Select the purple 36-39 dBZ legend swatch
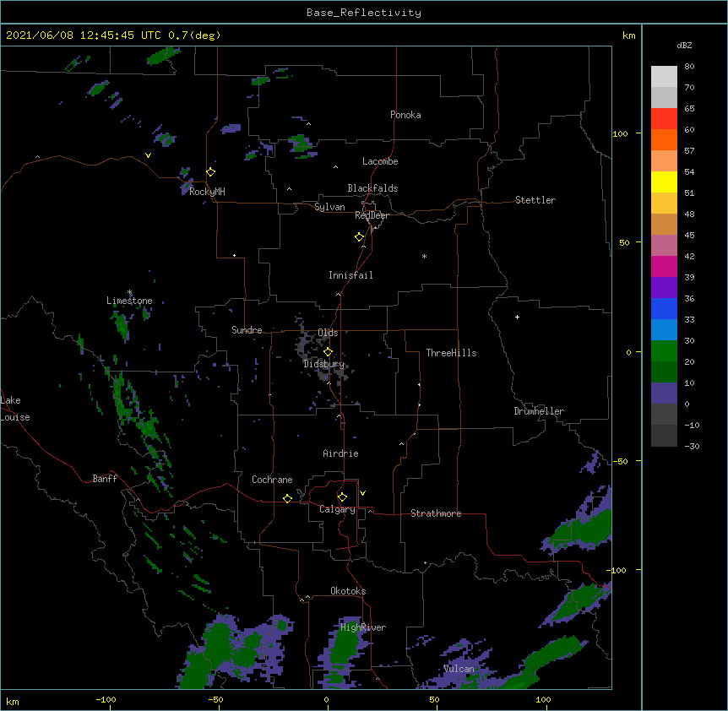 pyautogui.click(x=664, y=288)
